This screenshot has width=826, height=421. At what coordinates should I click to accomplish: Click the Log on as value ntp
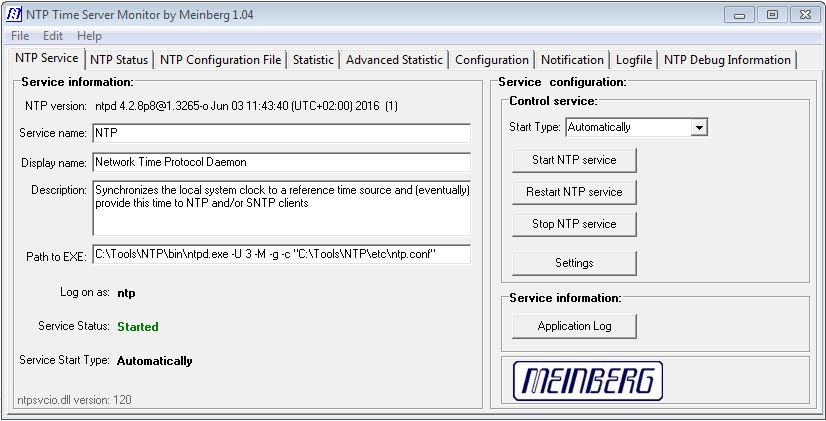[x=126, y=293]
